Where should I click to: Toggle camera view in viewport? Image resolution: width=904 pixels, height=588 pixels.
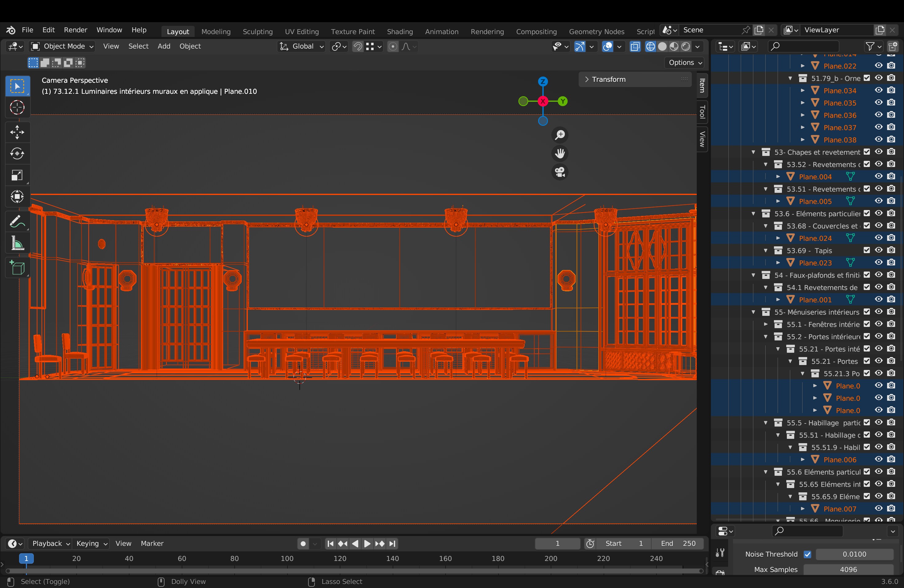point(560,172)
